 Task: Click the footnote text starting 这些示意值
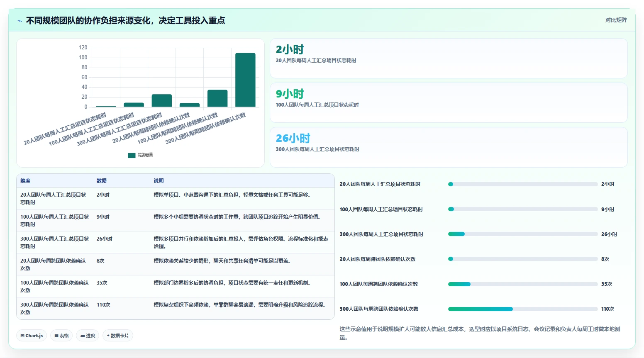480,333
